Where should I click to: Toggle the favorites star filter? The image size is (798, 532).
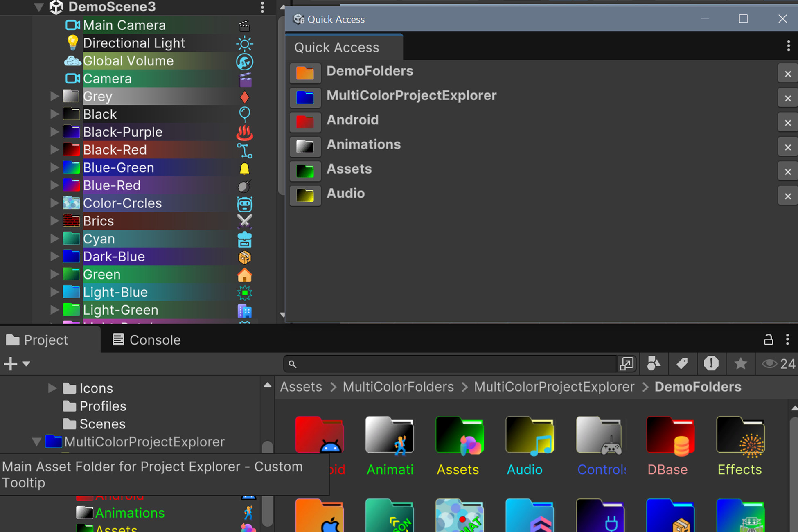coord(740,364)
